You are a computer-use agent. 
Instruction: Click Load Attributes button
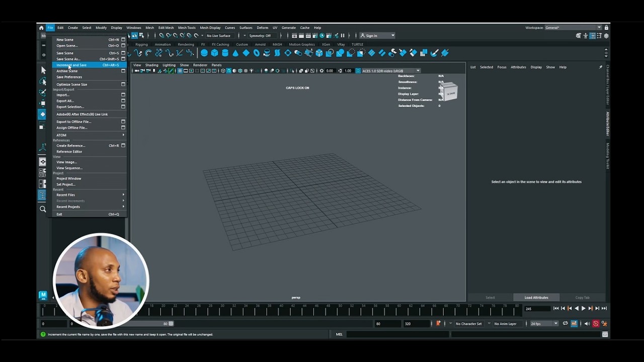click(536, 298)
